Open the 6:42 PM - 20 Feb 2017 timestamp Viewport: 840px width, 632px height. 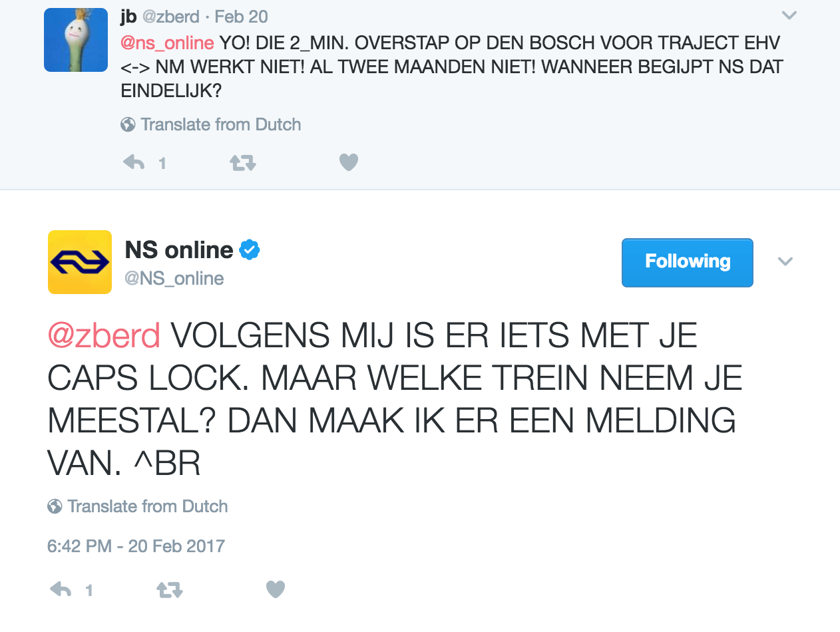tap(136, 546)
